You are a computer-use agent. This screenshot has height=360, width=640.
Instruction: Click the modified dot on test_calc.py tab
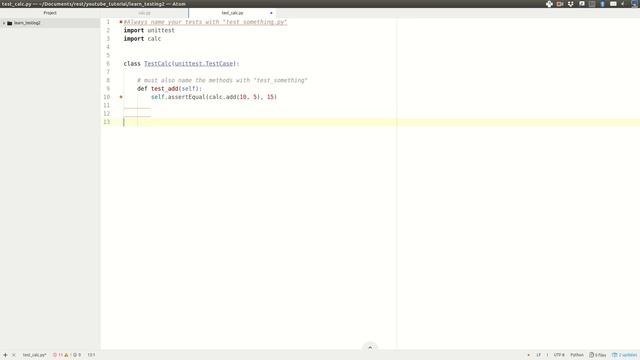coord(271,13)
